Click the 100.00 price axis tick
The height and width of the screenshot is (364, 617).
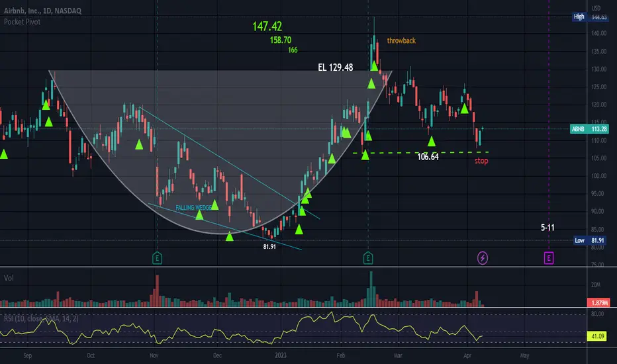(x=599, y=176)
